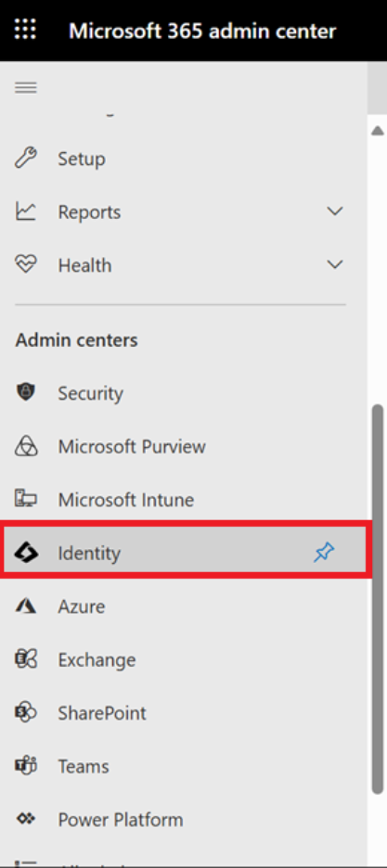Screen dimensions: 387x868
Task: Click the Microsoft Purview icon
Action: tap(25, 446)
